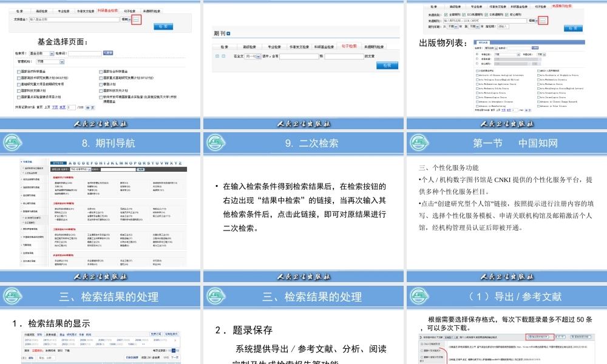Click the minus icon in 句子检索 row
Screen dimensions: 607x364
coord(223,56)
